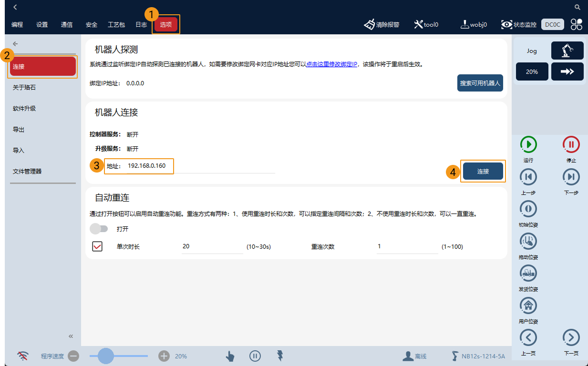Uncheck the 单次时长 checkbox
The height and width of the screenshot is (366, 588).
[97, 247]
